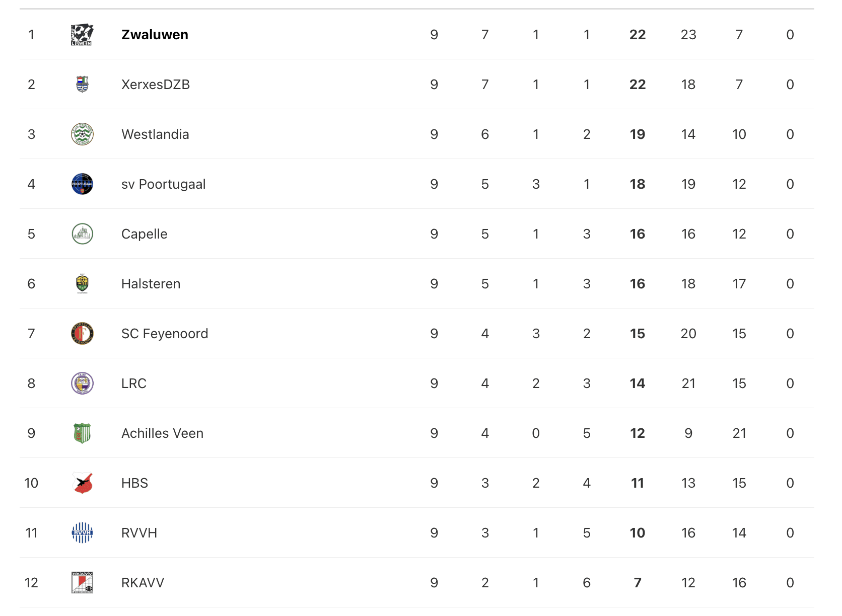This screenshot has height=616, width=842.
Task: Click the HBS club logo
Action: point(82,483)
